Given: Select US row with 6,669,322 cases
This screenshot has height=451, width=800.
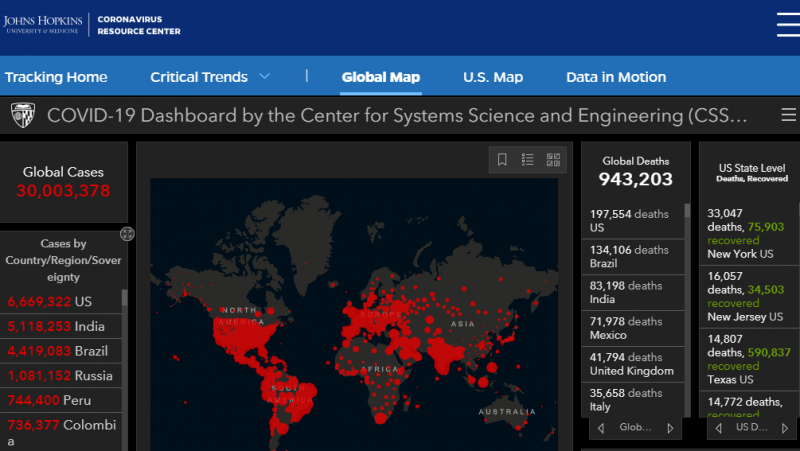Looking at the screenshot, I should (x=61, y=301).
